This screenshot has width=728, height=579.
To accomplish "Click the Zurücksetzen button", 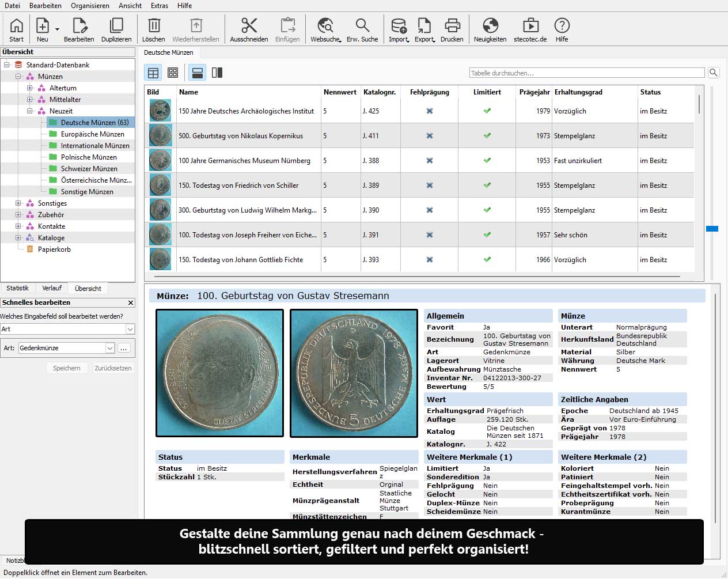I will 113,368.
